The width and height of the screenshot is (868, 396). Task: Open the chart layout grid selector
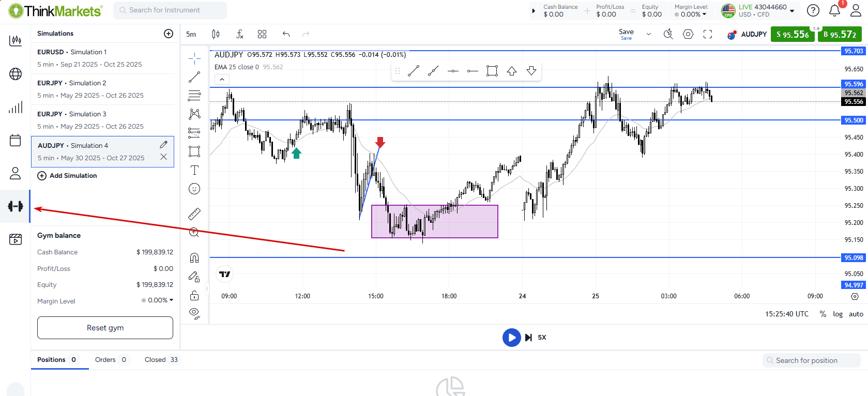coord(262,34)
